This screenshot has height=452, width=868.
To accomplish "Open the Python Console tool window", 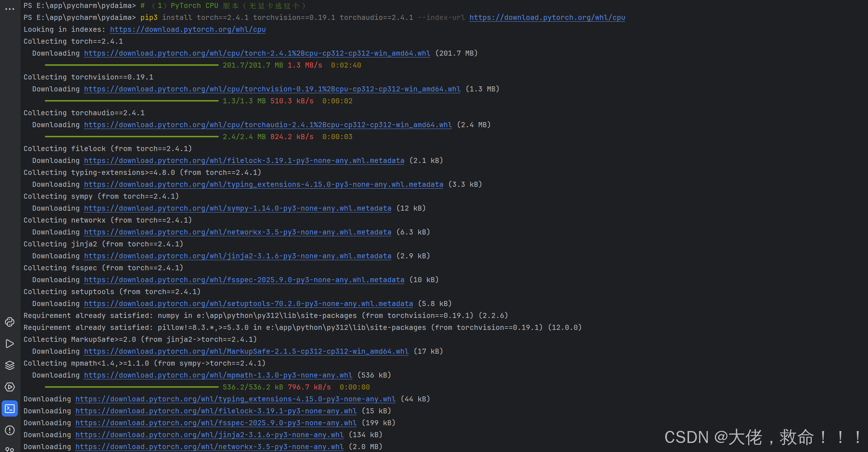I will [x=10, y=322].
